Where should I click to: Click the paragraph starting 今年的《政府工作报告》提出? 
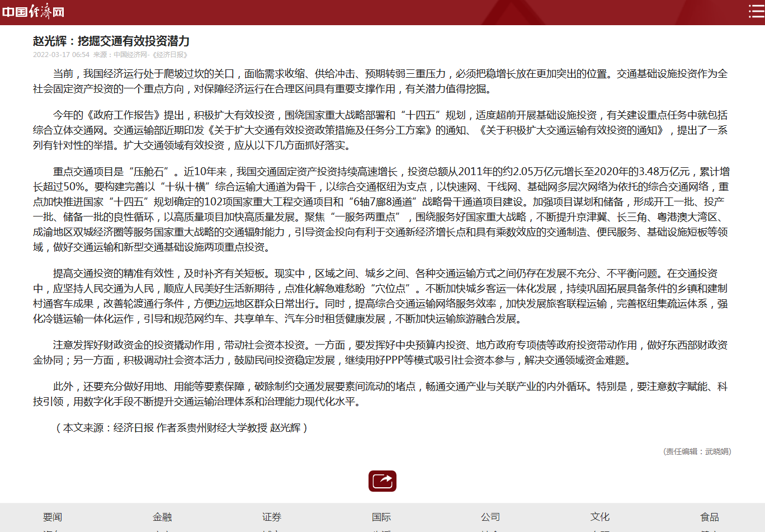click(x=380, y=130)
